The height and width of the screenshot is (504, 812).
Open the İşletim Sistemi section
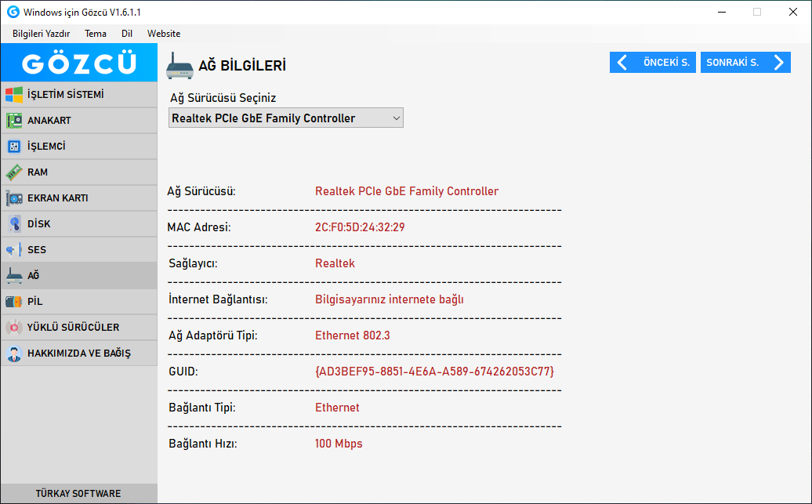[79, 94]
